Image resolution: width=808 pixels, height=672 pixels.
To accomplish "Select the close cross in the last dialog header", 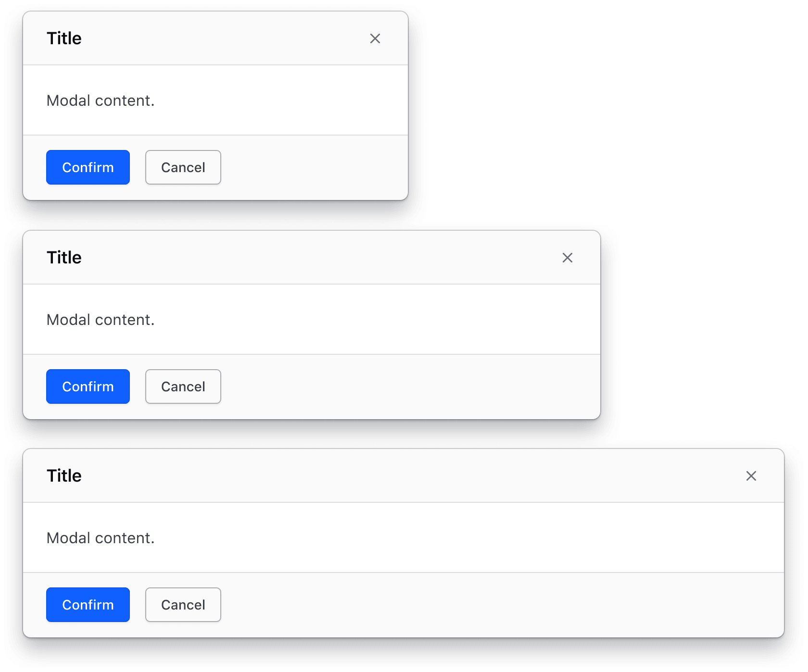I will [x=751, y=476].
